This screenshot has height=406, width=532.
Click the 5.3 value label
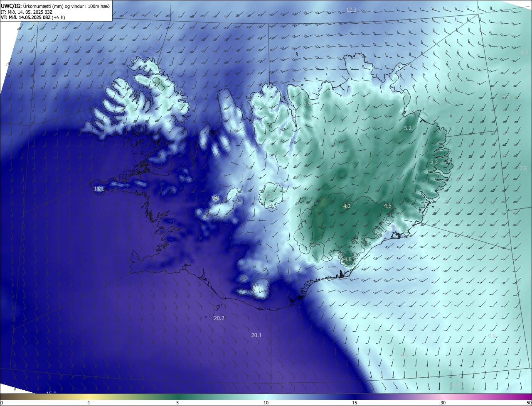[434, 161]
